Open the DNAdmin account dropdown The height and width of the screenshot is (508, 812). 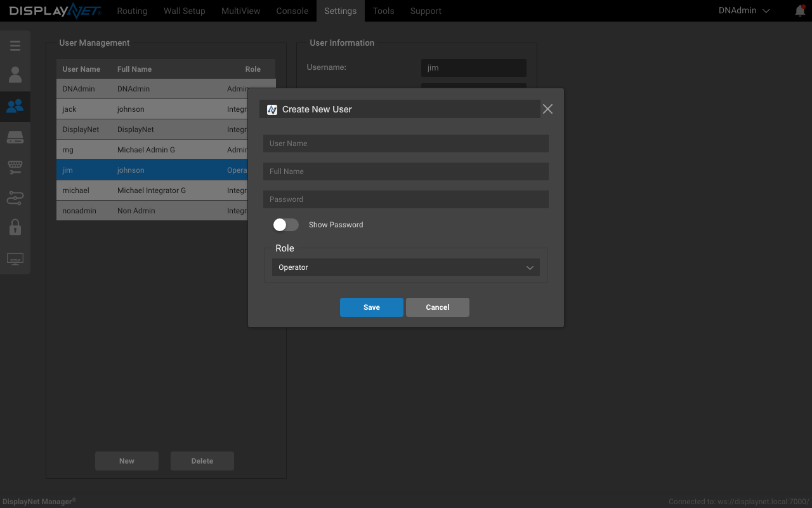(744, 11)
